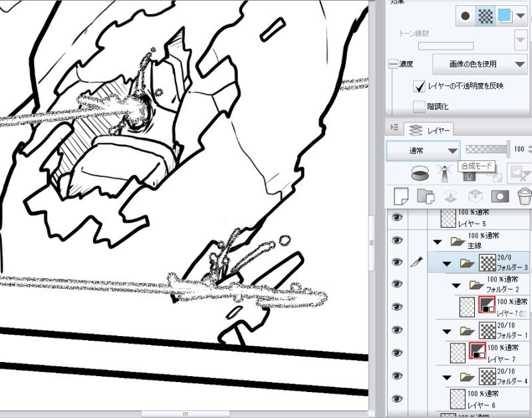Select the フォルダー 1 mask thumbnail
This screenshot has height=418, width=532.
(x=487, y=330)
